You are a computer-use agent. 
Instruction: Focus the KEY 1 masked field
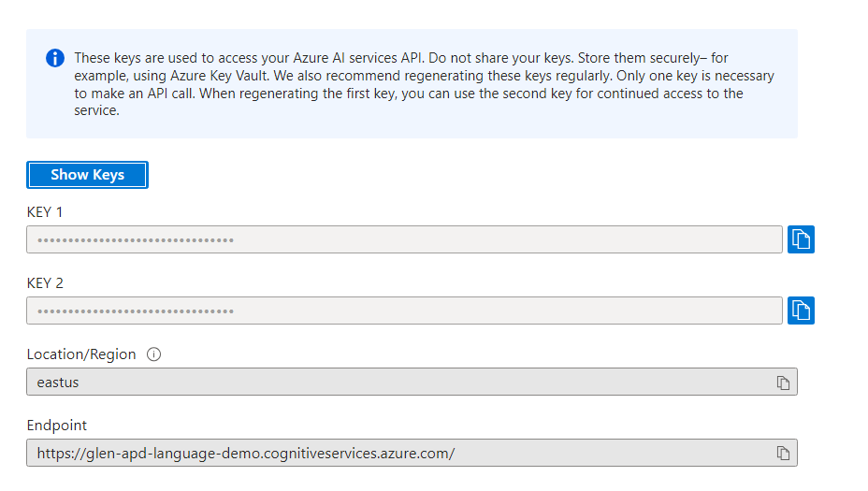click(x=404, y=239)
